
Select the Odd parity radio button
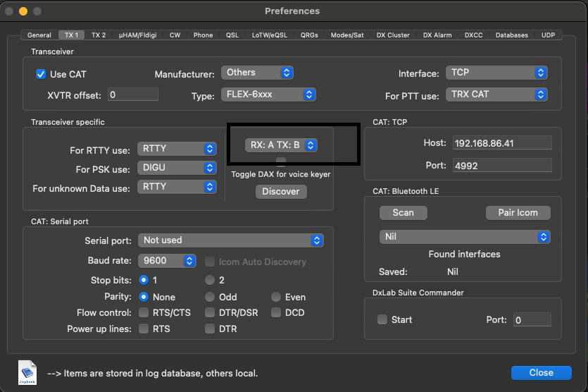210,297
